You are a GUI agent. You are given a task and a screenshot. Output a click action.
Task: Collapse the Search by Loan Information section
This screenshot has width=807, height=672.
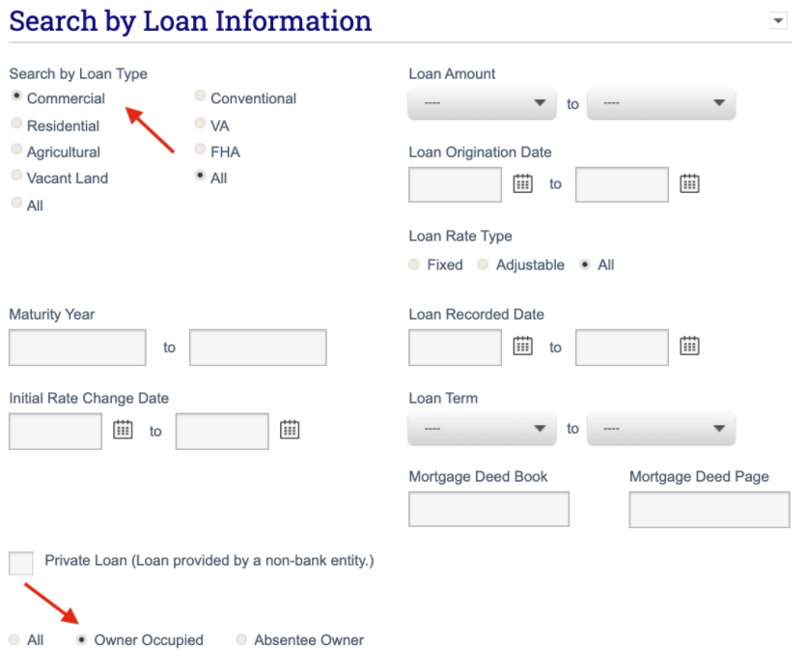(779, 21)
